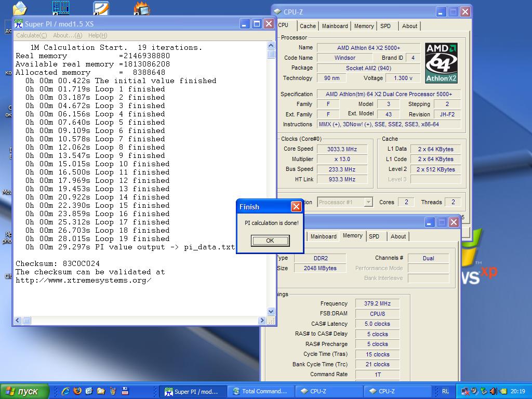Click the CPU-Z title bar chip icon
532x399 pixels.
tap(277, 12)
